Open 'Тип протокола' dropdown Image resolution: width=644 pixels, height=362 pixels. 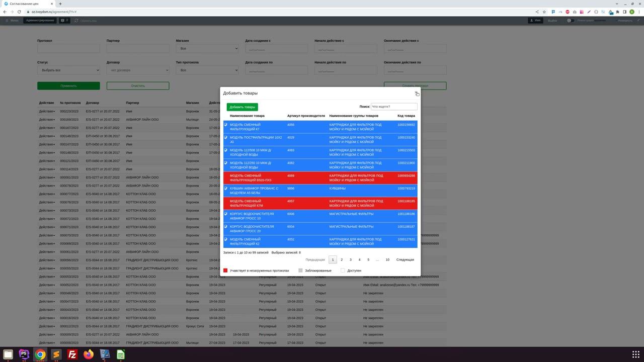click(x=207, y=70)
